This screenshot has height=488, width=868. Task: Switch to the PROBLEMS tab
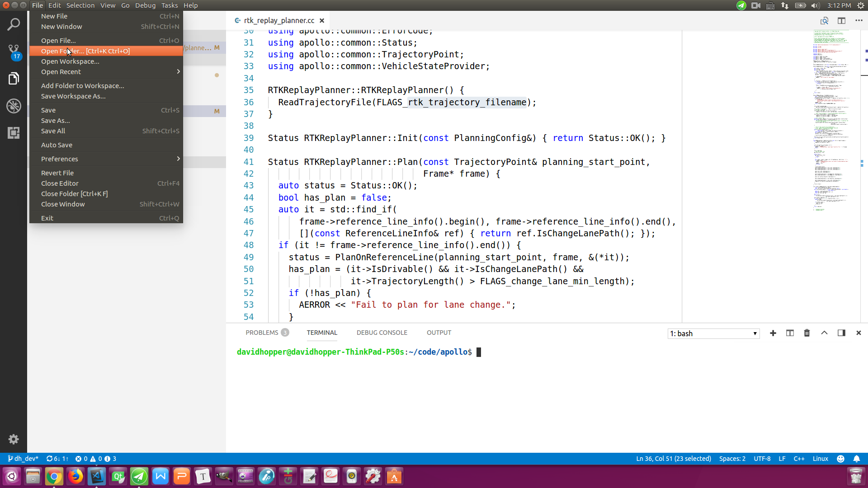[x=267, y=333]
